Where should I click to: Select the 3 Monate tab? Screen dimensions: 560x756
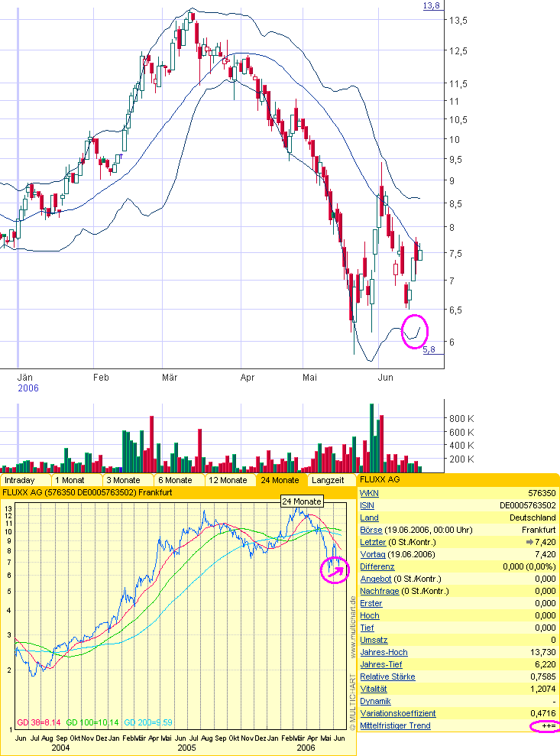click(128, 480)
